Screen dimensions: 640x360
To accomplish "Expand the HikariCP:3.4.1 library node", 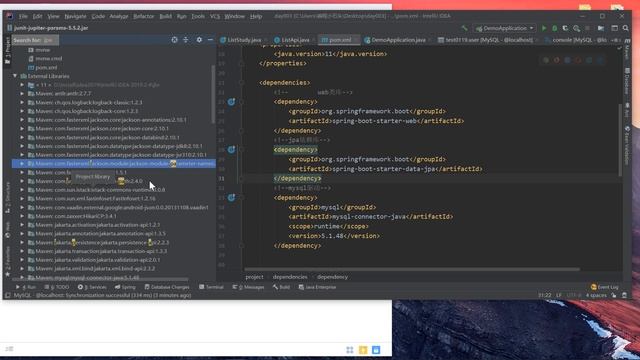I will 22,216.
